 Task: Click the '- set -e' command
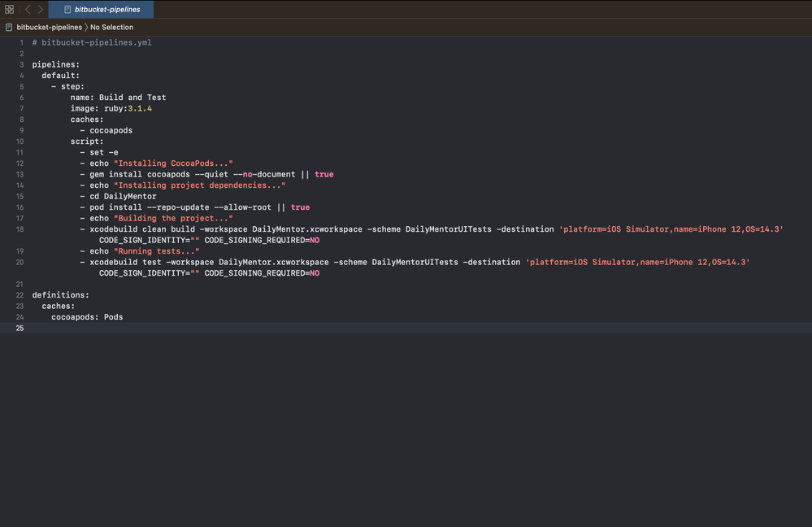[x=99, y=152]
